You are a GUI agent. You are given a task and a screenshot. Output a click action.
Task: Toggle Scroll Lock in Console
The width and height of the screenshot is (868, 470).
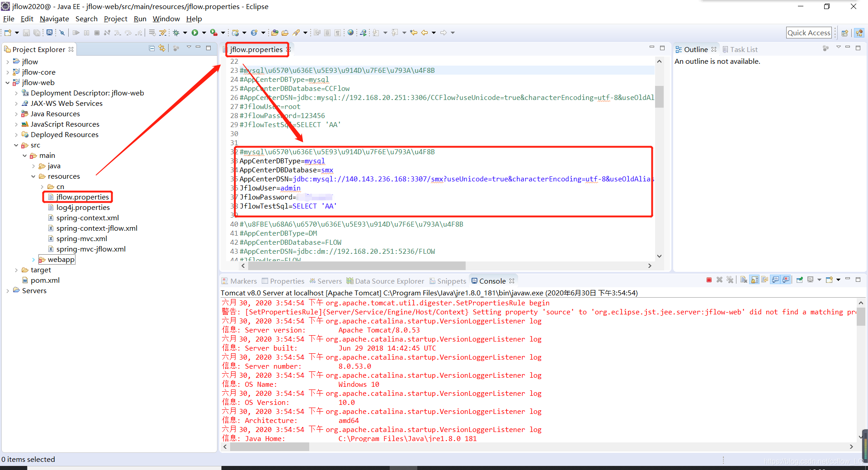pos(754,280)
